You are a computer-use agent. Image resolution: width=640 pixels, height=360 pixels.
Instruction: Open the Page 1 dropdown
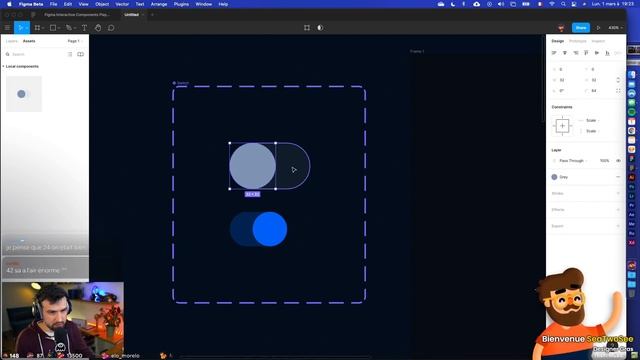tap(75, 41)
